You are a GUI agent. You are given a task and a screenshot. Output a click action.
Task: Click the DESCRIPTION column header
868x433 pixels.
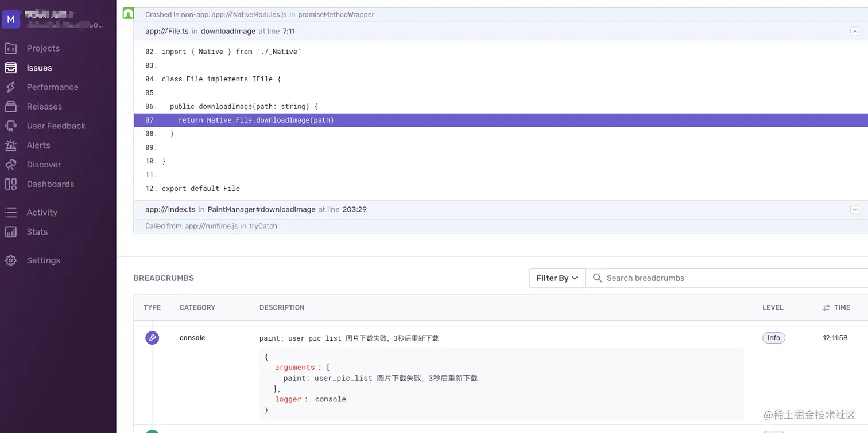(x=282, y=307)
